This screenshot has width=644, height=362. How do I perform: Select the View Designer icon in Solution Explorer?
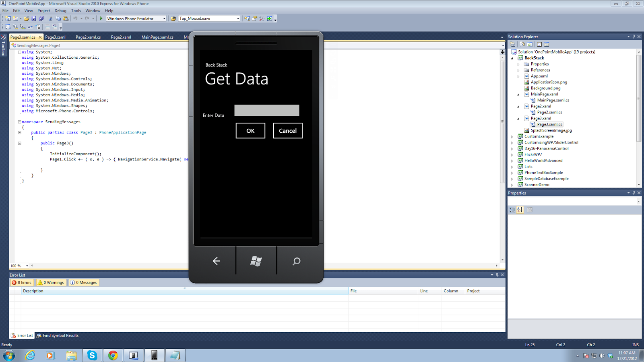pyautogui.click(x=547, y=44)
